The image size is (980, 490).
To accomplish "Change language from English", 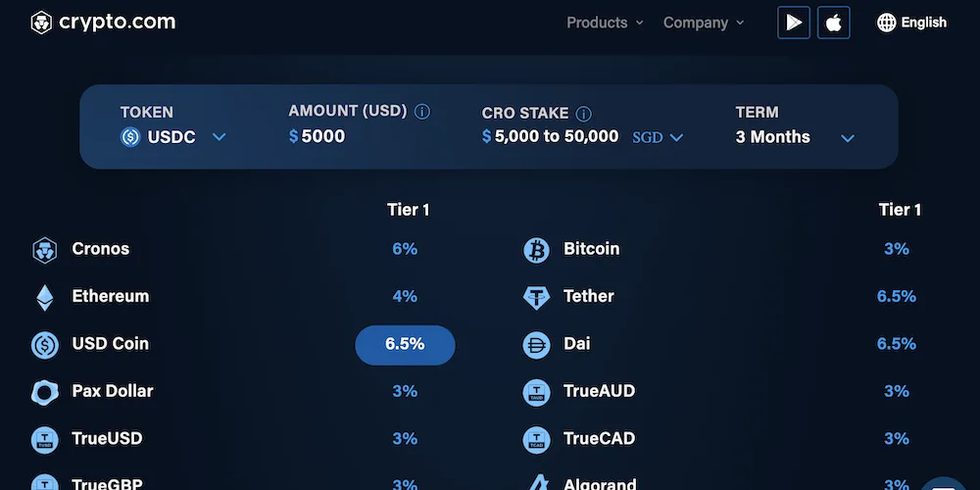I will point(911,23).
